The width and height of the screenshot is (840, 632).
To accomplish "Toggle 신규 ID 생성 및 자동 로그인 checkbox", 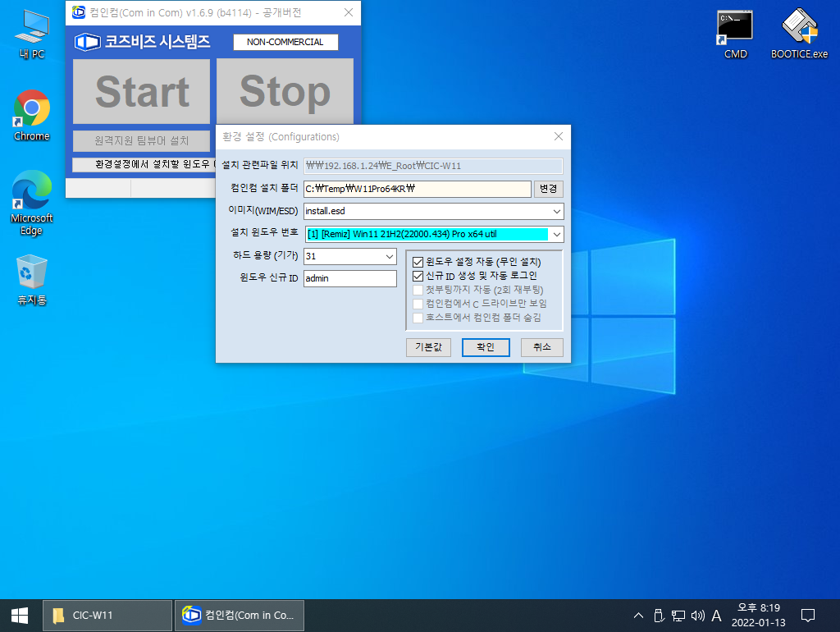I will point(418,276).
